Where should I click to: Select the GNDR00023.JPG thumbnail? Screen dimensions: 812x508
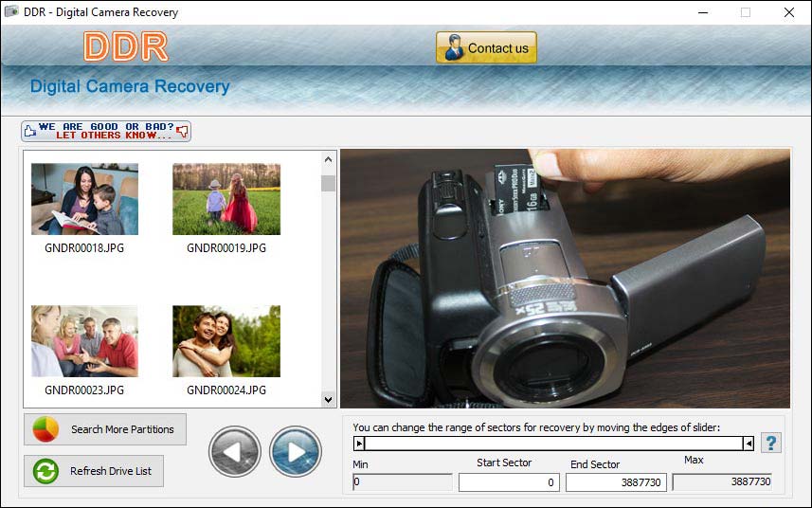pyautogui.click(x=84, y=341)
